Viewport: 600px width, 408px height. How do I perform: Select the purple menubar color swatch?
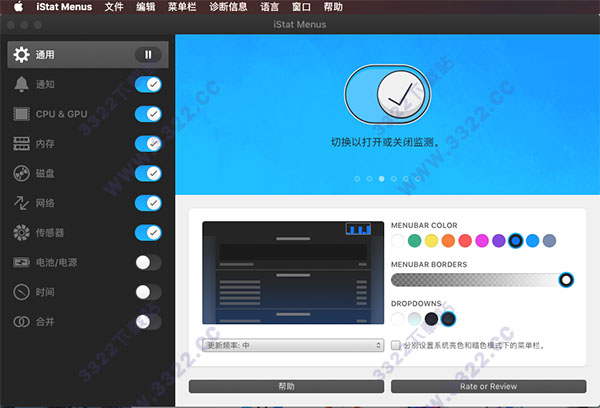499,241
